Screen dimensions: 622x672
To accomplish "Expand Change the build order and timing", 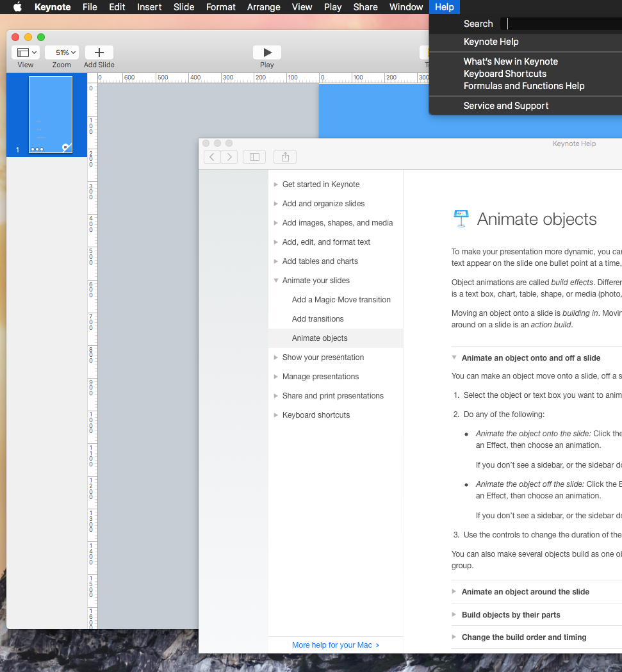I will coord(454,637).
